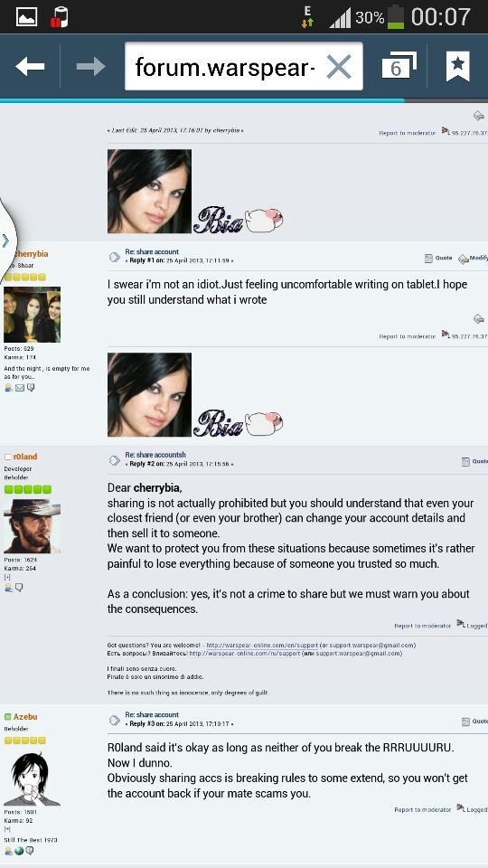Quote r0land's Reply #2 post
Screen dimensions: 488x868
coord(474,461)
